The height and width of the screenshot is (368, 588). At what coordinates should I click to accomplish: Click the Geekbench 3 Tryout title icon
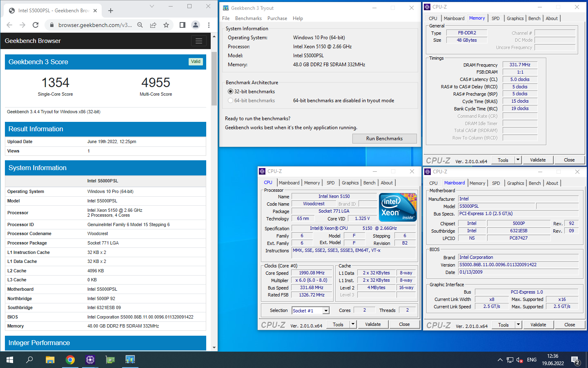click(226, 8)
